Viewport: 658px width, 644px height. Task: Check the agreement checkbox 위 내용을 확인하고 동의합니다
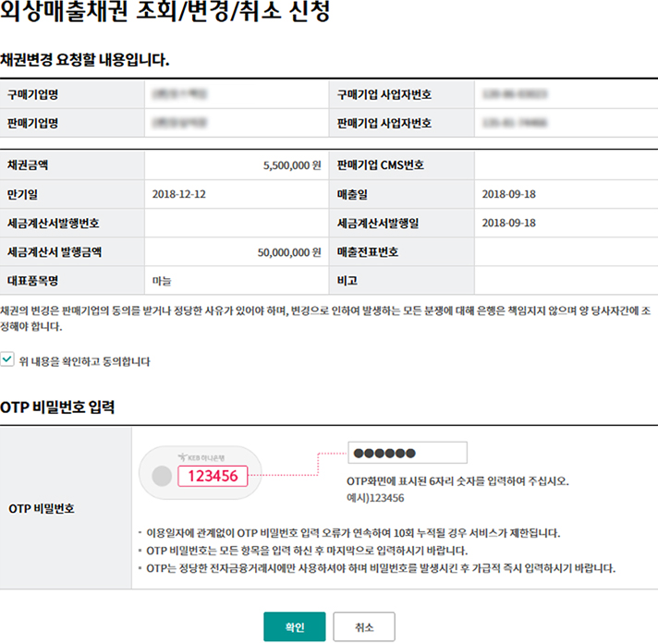tap(8, 361)
